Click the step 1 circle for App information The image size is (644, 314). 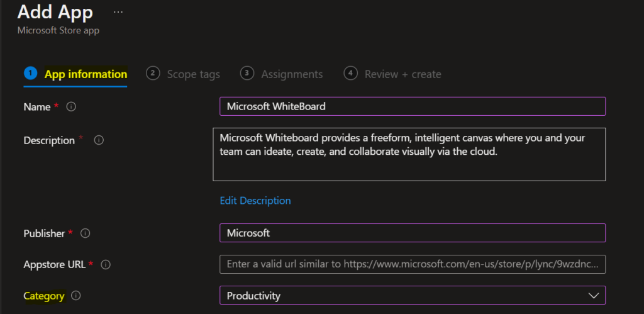[x=30, y=74]
